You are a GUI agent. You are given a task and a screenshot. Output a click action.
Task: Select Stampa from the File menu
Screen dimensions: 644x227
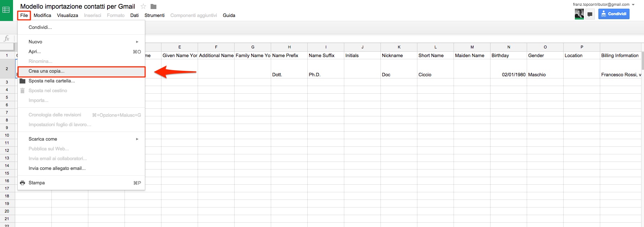click(81, 183)
